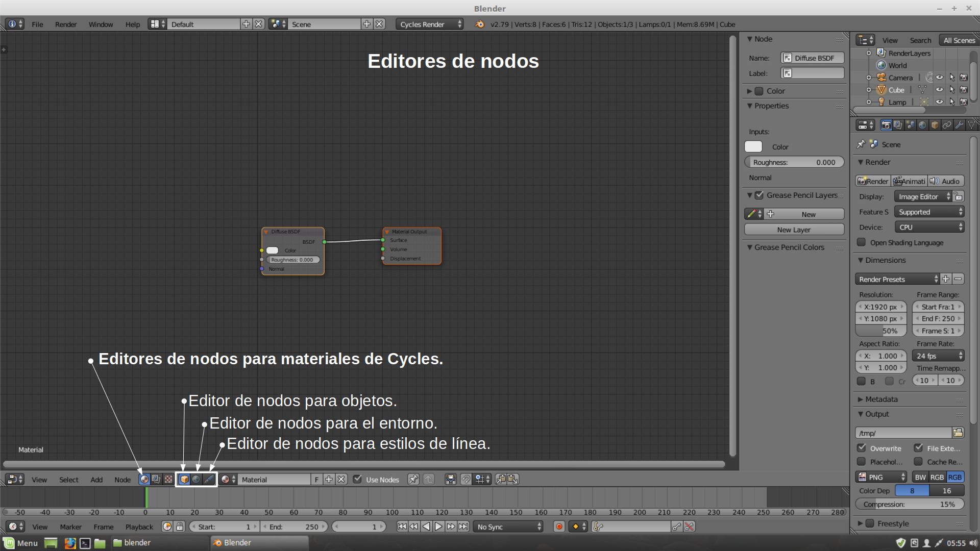Click the node snapping icon
The width and height of the screenshot is (980, 551).
465,479
